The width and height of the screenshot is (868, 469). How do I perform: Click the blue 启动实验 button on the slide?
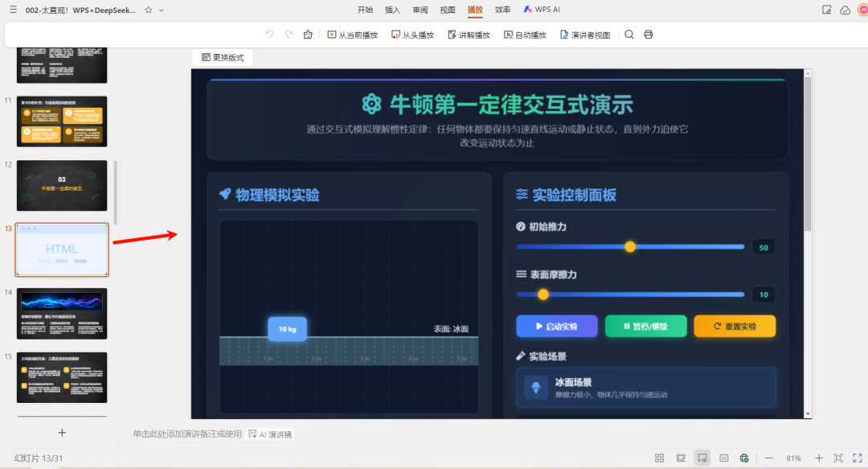click(556, 326)
